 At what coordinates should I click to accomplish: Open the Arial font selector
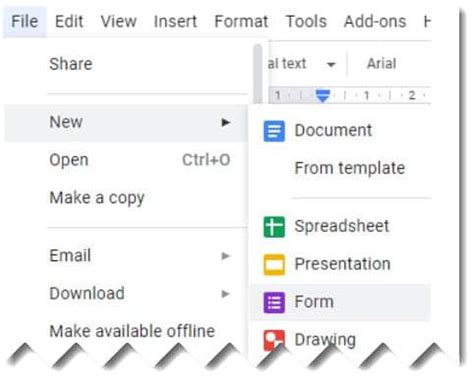[x=382, y=63]
